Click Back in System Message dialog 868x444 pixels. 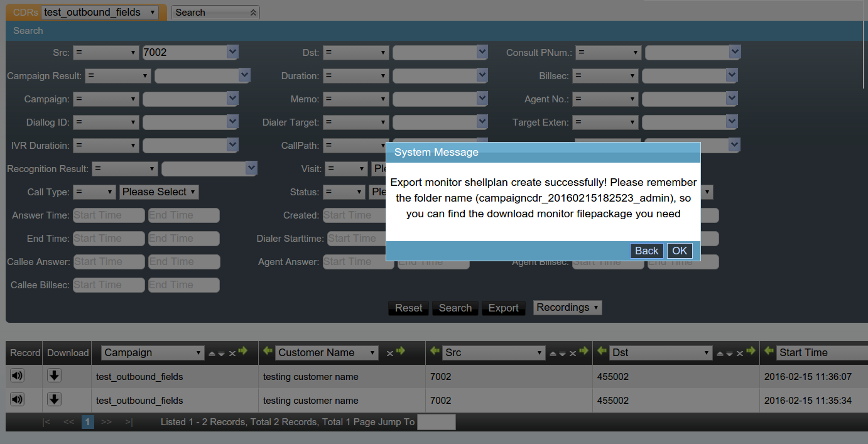[646, 251]
